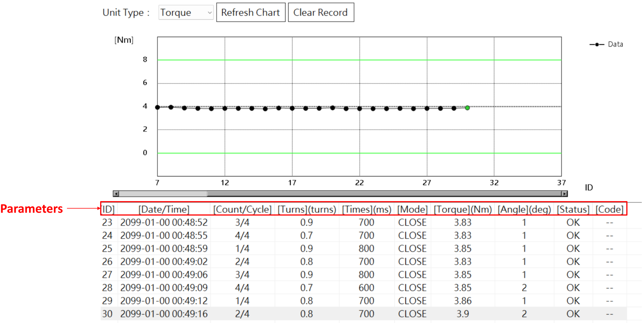Click the first black data point at ID 7
The image size is (644, 323).
(x=157, y=107)
